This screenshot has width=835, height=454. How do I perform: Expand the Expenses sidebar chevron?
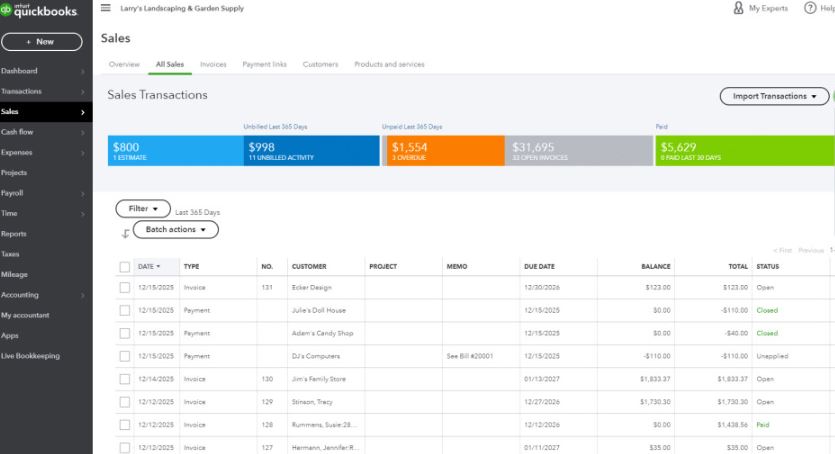click(x=83, y=153)
